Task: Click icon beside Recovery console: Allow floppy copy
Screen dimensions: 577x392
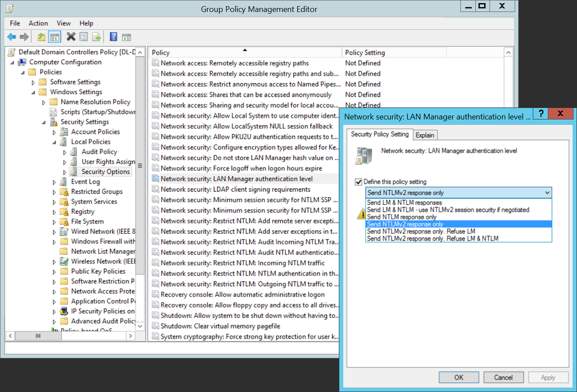Action: click(x=155, y=305)
